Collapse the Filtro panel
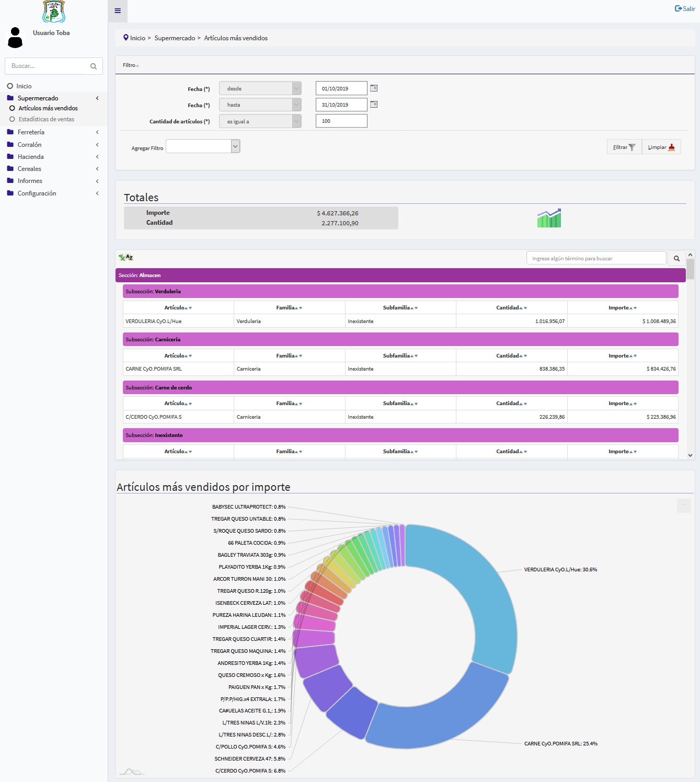This screenshot has width=700, height=782. [131, 65]
